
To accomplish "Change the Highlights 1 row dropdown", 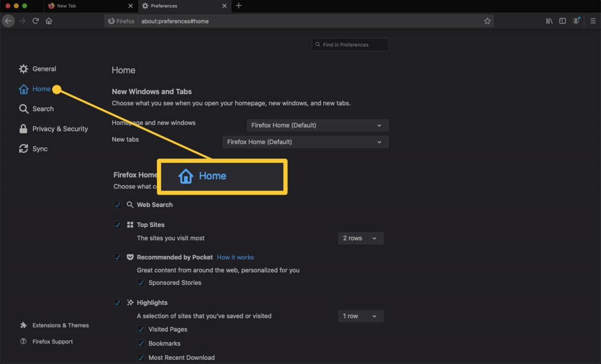I will [361, 316].
